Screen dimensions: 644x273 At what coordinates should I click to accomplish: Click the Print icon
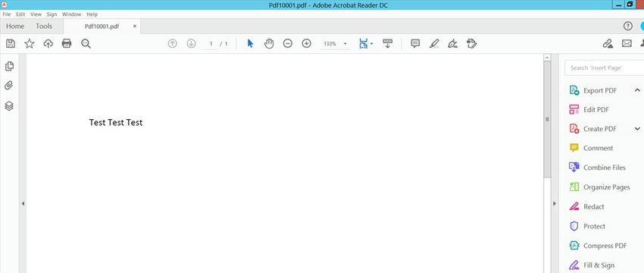[67, 43]
